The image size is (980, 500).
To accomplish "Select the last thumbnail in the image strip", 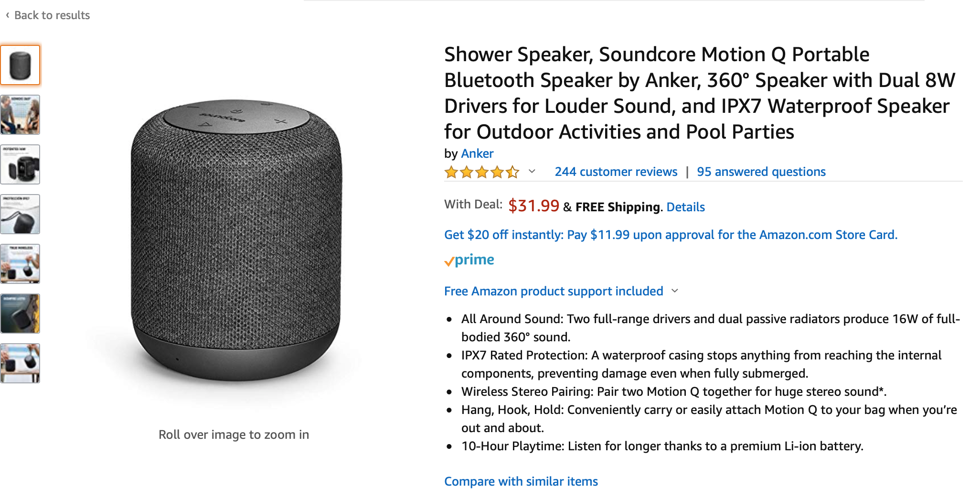I will (x=20, y=363).
